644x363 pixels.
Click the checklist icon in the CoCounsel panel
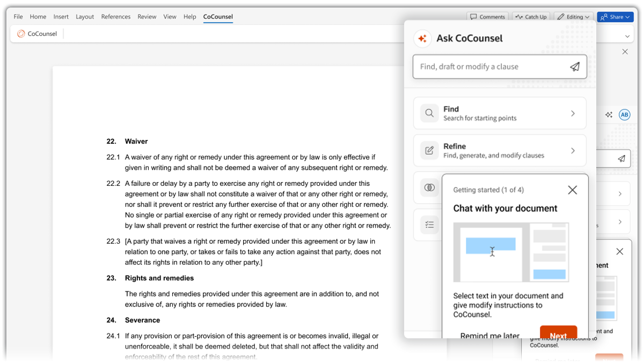[429, 224]
